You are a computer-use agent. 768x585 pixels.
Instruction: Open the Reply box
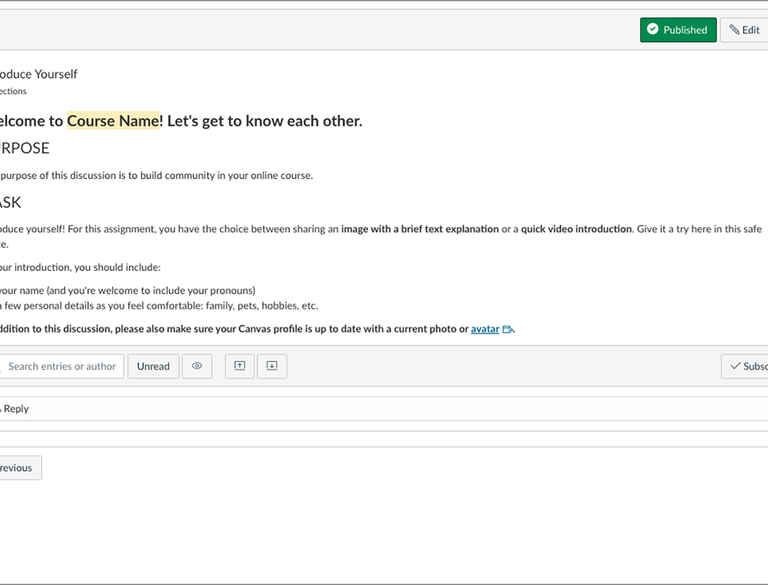click(15, 409)
